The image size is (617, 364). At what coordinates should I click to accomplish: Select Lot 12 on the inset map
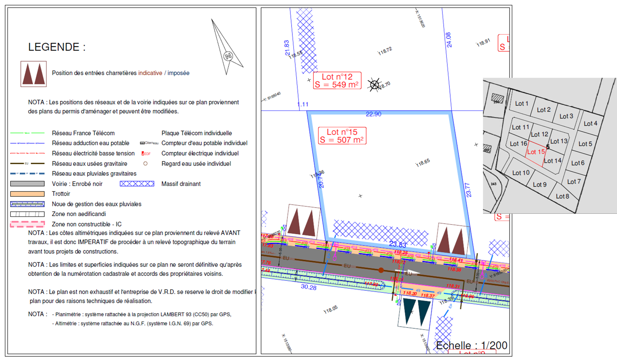coord(540,134)
